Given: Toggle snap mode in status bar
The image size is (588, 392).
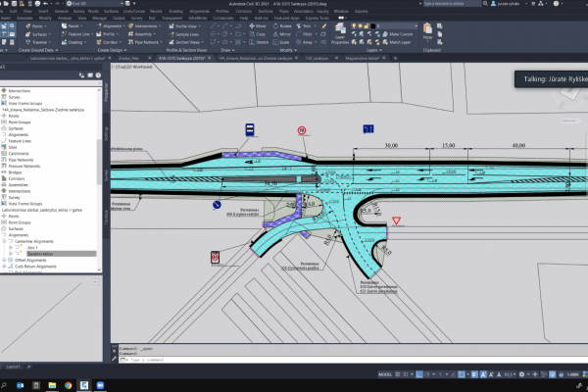Looking at the screenshot, I should [406, 374].
